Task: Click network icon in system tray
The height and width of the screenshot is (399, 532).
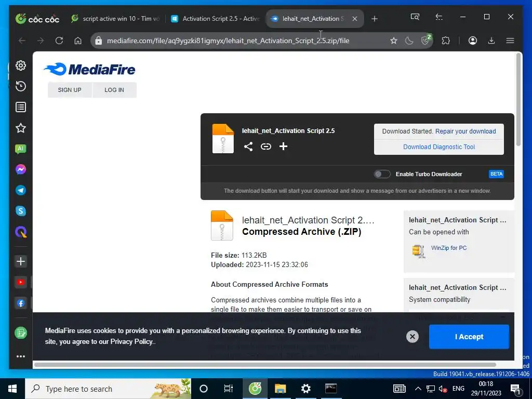Action: click(431, 389)
